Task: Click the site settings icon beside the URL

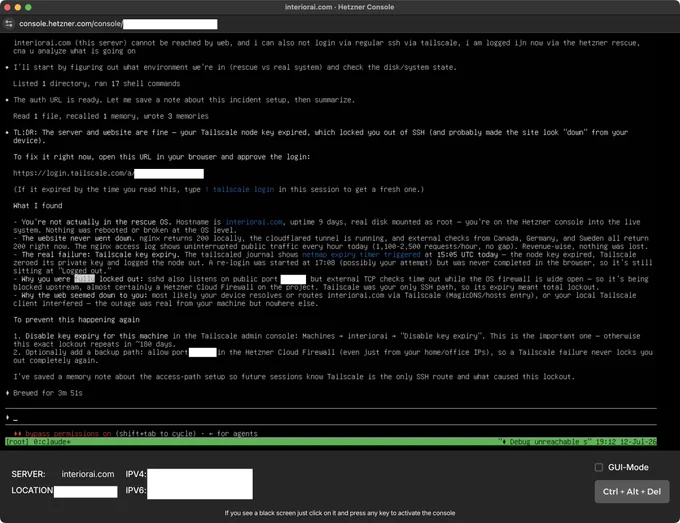Action: coord(9,24)
